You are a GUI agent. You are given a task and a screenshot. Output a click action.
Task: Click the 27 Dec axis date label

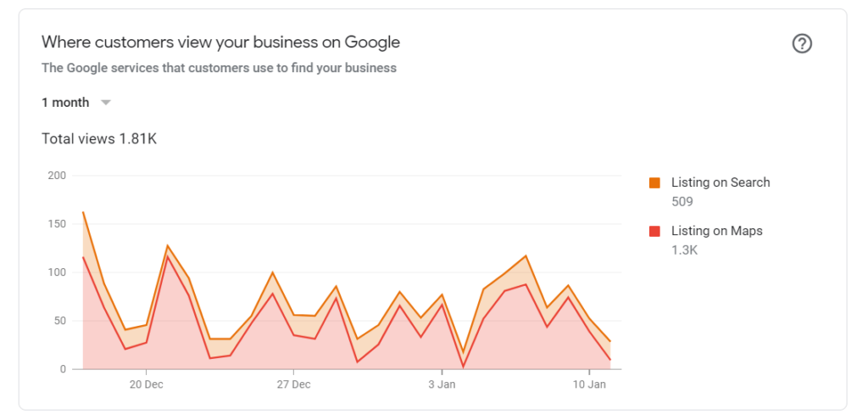(x=293, y=384)
